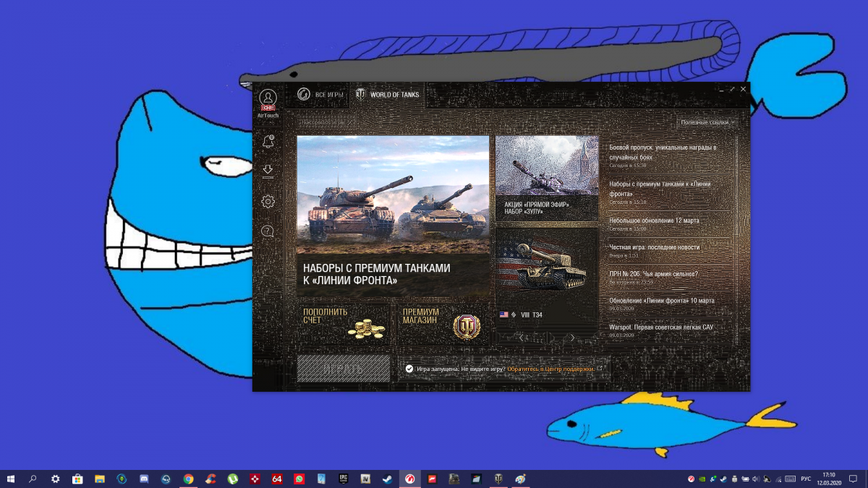
Task: Open the World of Tanks taskbar icon
Action: pos(498,479)
